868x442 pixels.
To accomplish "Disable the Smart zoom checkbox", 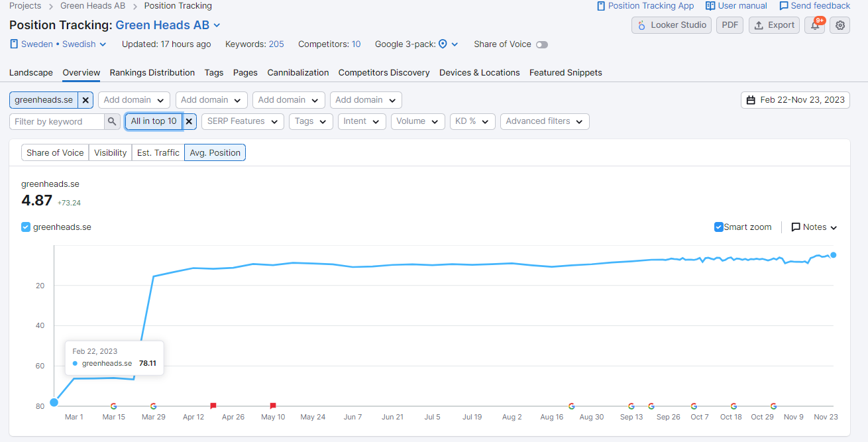I will [719, 227].
